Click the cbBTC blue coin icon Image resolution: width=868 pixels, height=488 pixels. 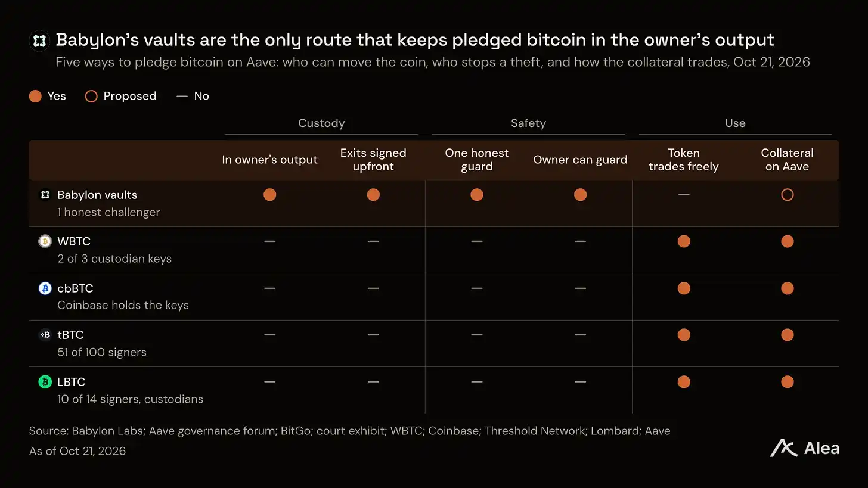(x=45, y=288)
